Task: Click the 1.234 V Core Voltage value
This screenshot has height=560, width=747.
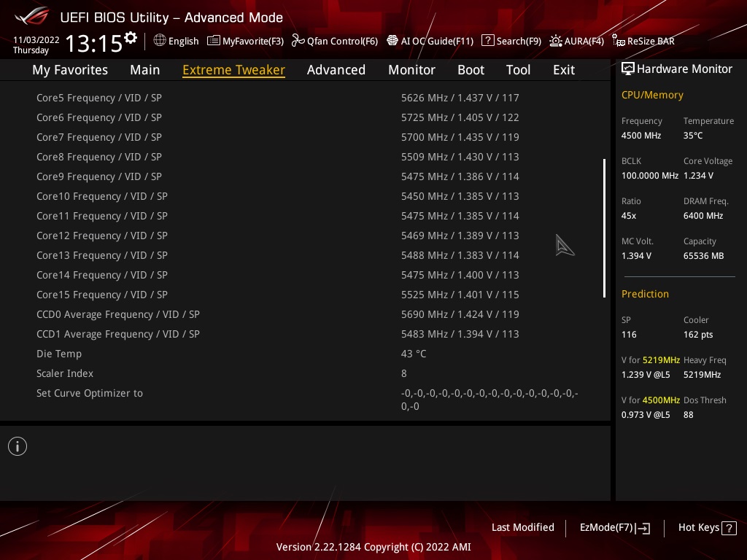Action: (698, 176)
